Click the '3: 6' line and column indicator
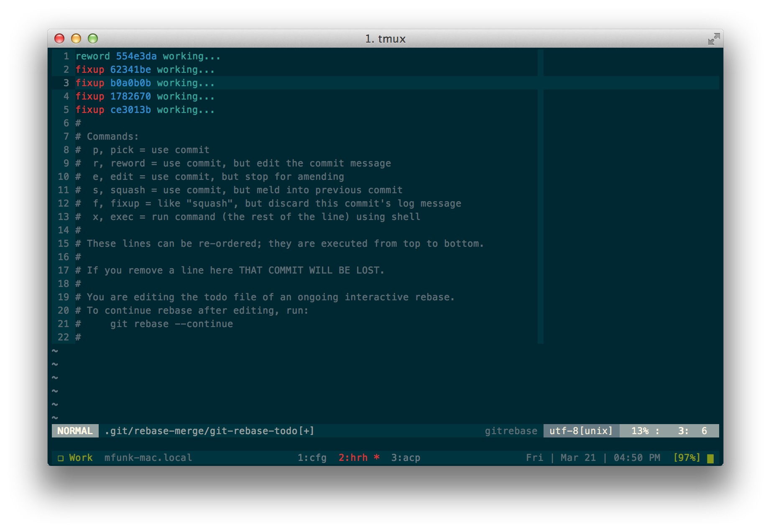The height and width of the screenshot is (532, 771). (x=692, y=431)
